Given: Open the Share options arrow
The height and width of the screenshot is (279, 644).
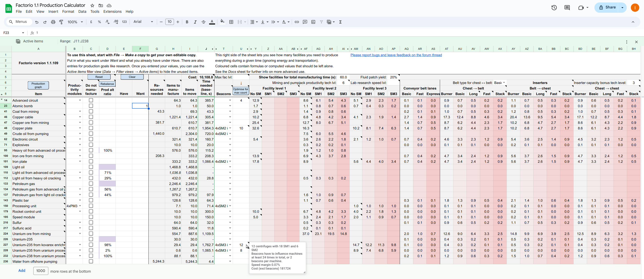Looking at the screenshot, I should point(622,7).
